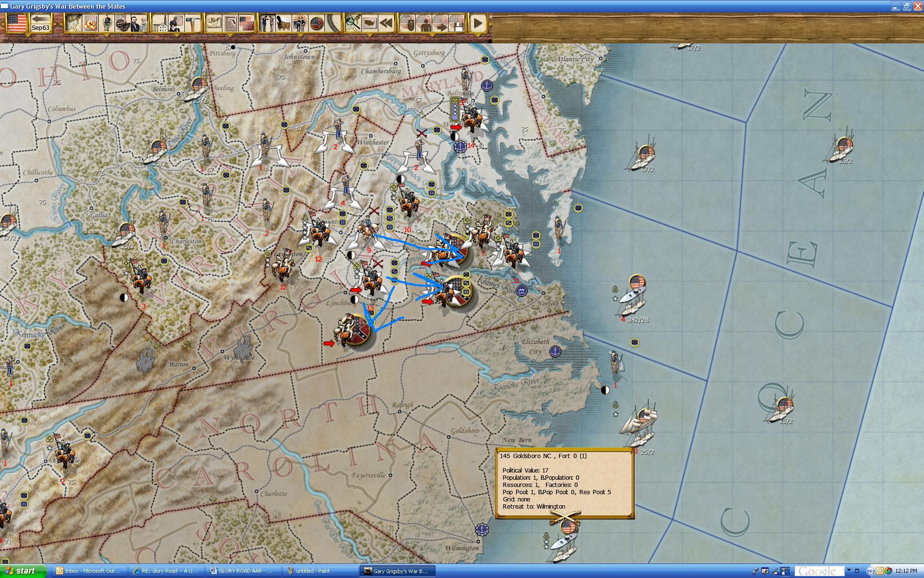Screen dimensions: 924x578
Task: Click the marching soldiers group icon
Action: 300,23
